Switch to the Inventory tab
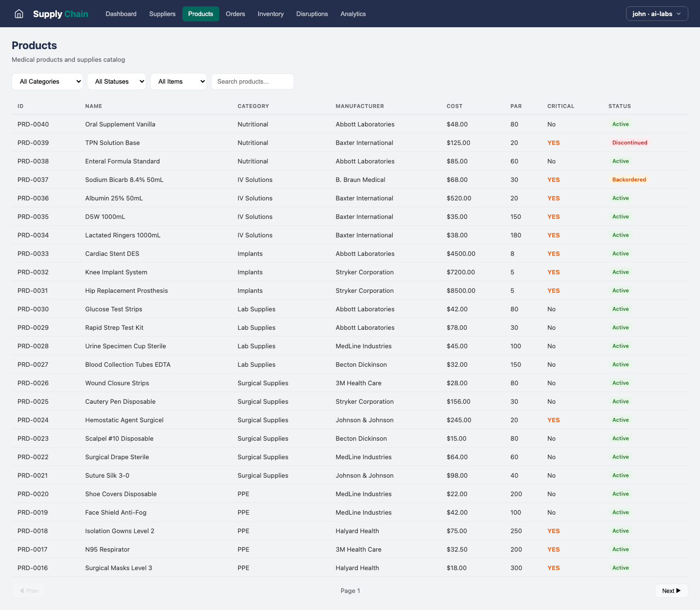The width and height of the screenshot is (700, 610). point(271,14)
